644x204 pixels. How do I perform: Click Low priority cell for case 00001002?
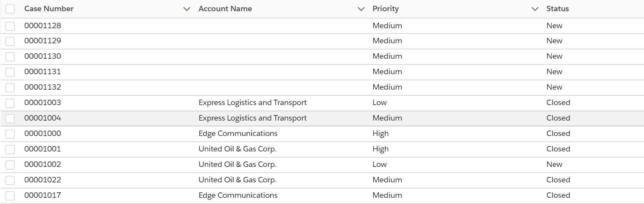[379, 164]
